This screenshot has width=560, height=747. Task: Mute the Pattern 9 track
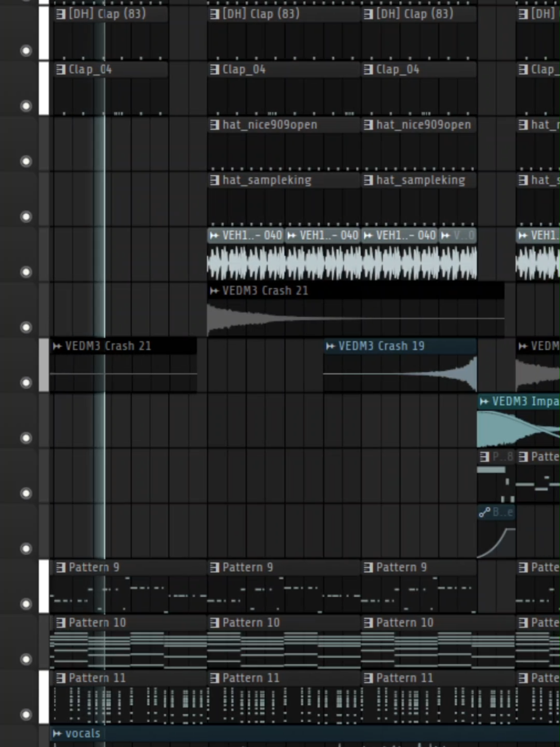click(x=26, y=604)
